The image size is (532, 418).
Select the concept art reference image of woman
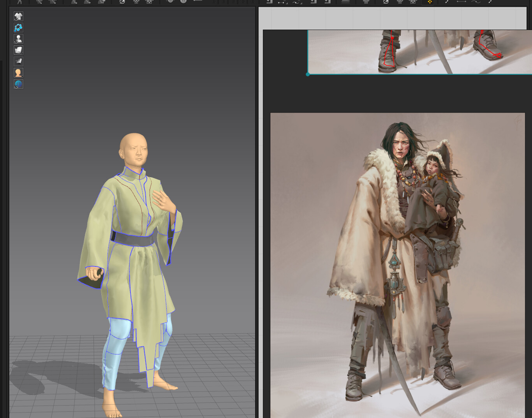coord(398,265)
